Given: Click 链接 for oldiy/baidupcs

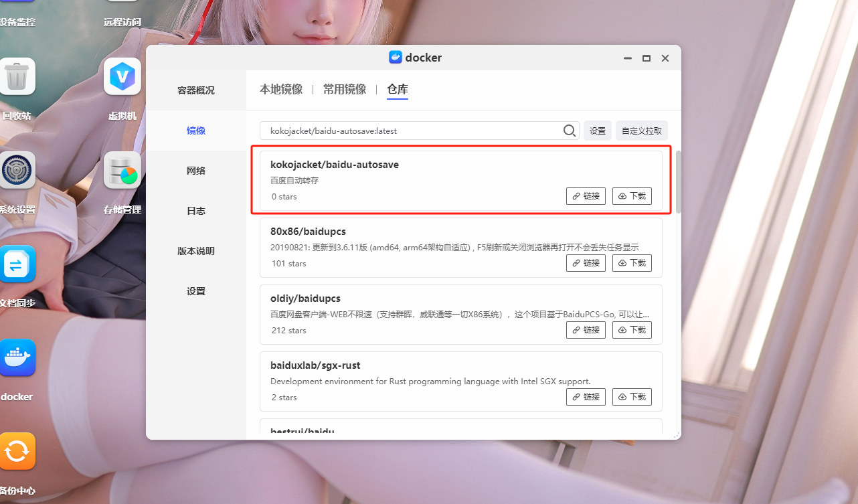Looking at the screenshot, I should (x=586, y=330).
